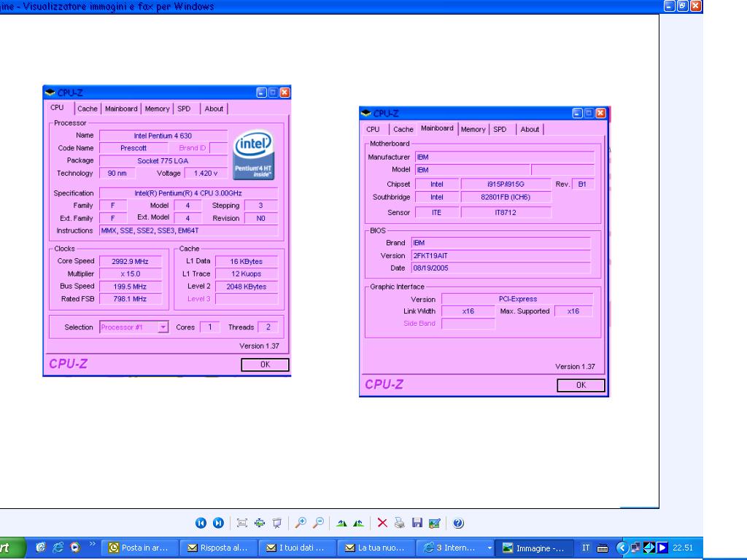Go to the previous image

[x=201, y=523]
